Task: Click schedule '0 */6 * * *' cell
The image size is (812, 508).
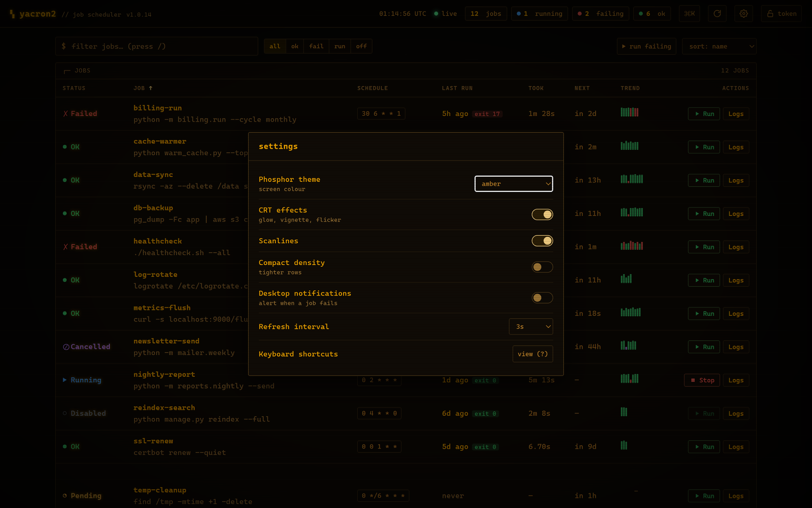Action: [x=383, y=496]
